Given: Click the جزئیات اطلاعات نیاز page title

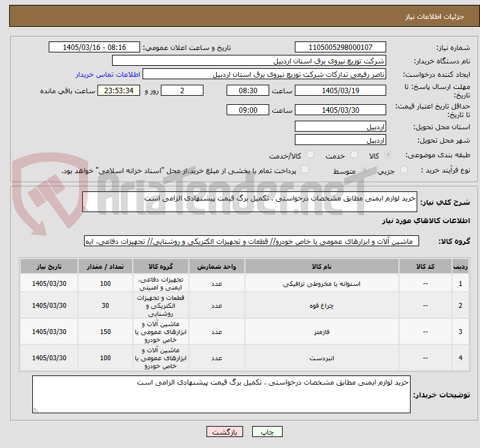Looking at the screenshot, I should click(434, 16).
